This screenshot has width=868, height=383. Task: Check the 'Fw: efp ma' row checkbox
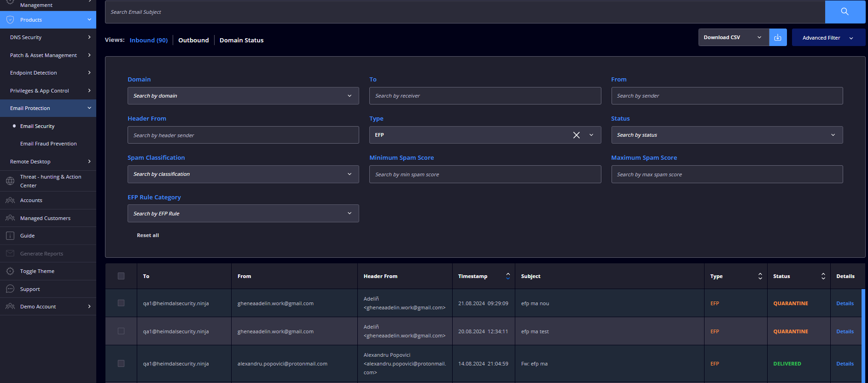121,364
